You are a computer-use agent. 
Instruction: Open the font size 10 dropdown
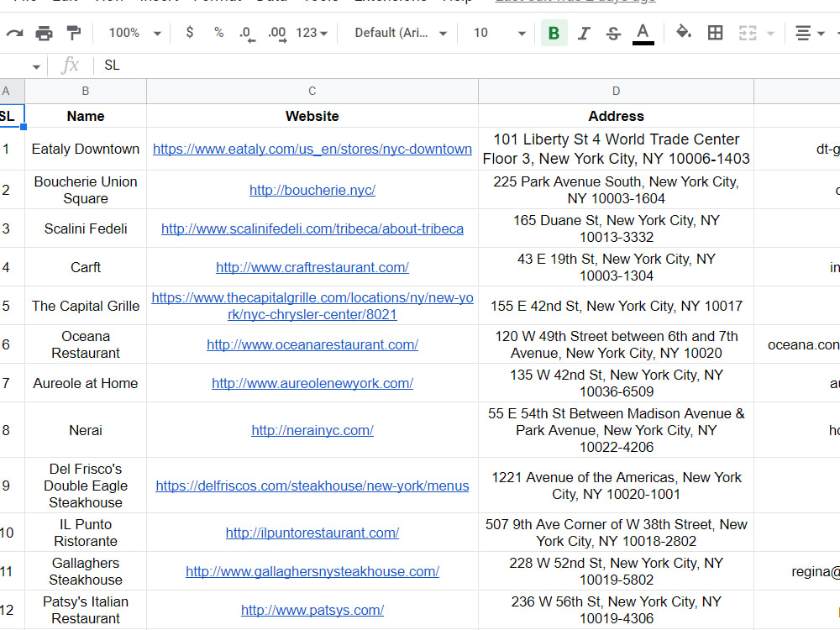point(499,34)
